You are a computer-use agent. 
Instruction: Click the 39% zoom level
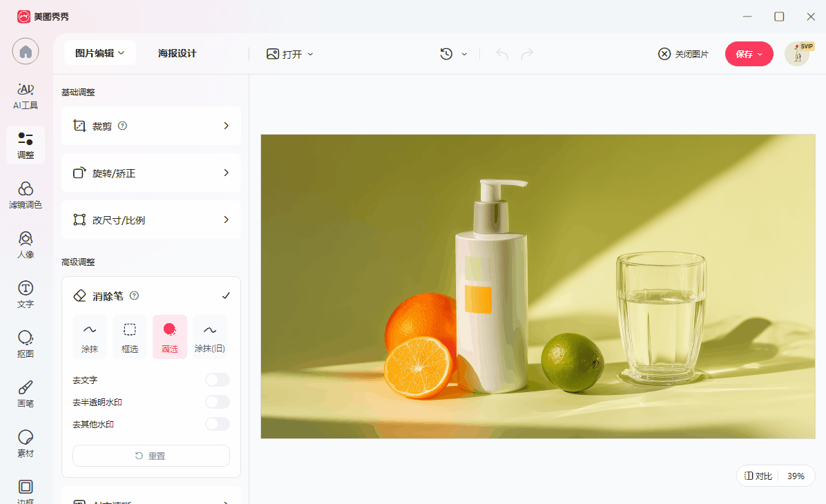pos(796,476)
